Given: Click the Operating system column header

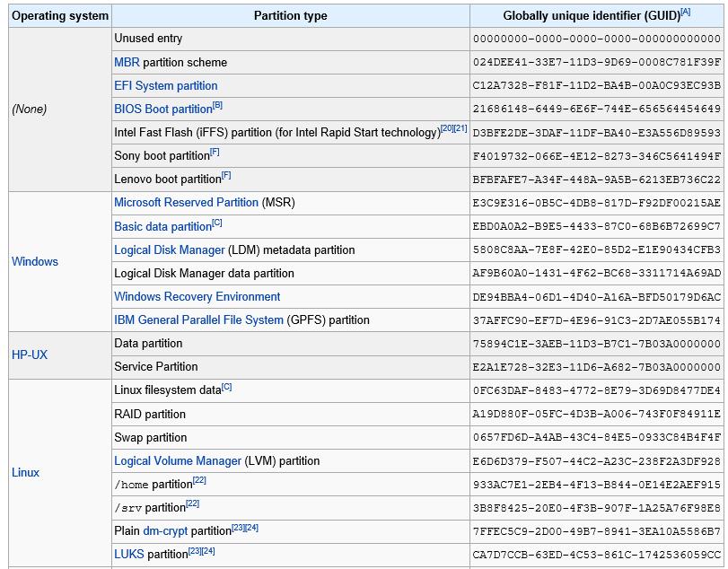Looking at the screenshot, I should coord(60,16).
